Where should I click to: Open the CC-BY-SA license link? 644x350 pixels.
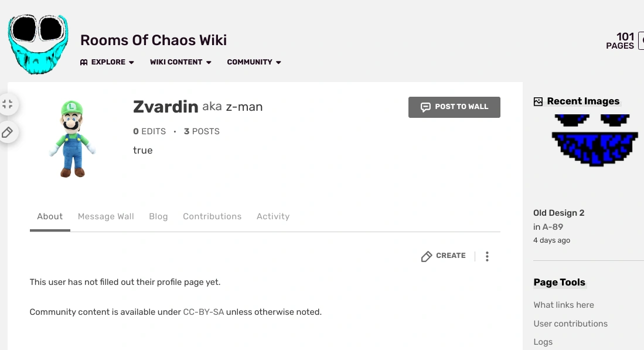(203, 311)
